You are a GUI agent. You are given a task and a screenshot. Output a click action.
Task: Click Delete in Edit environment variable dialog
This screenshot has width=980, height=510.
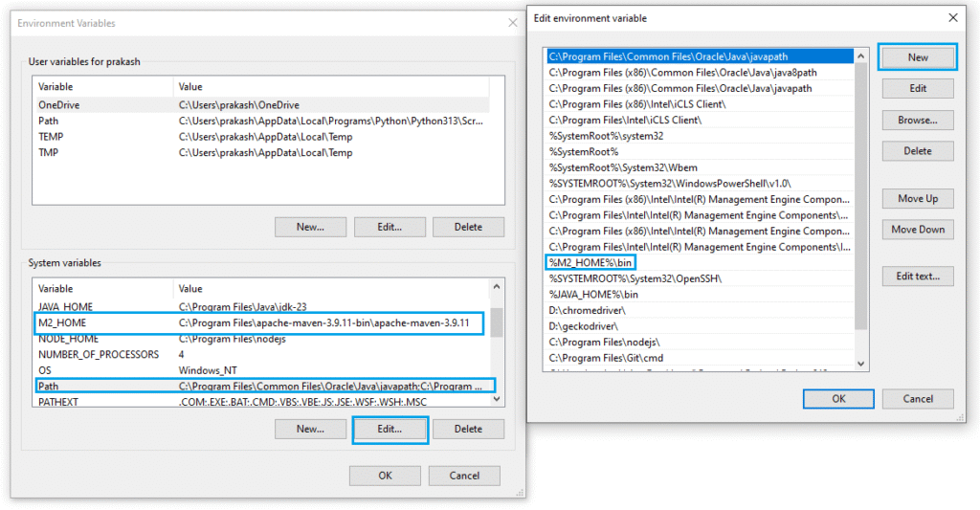(918, 150)
